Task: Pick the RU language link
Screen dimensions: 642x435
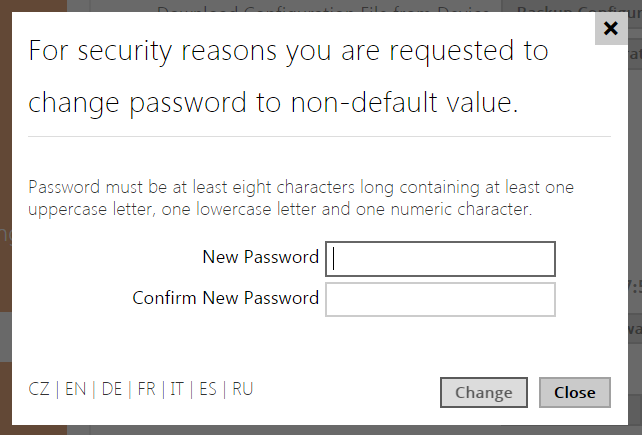Action: coord(242,389)
